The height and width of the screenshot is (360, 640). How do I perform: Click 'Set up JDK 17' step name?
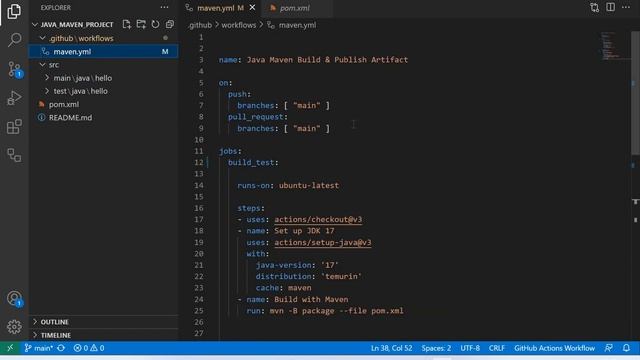[x=304, y=231]
